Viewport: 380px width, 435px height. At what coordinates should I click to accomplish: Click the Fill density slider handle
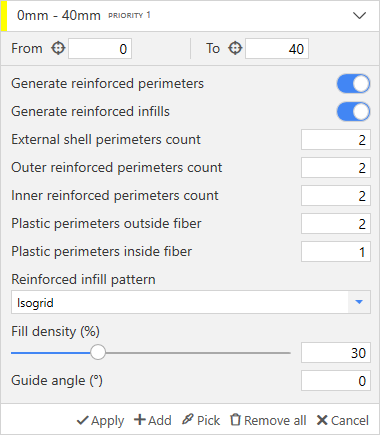pyautogui.click(x=98, y=352)
